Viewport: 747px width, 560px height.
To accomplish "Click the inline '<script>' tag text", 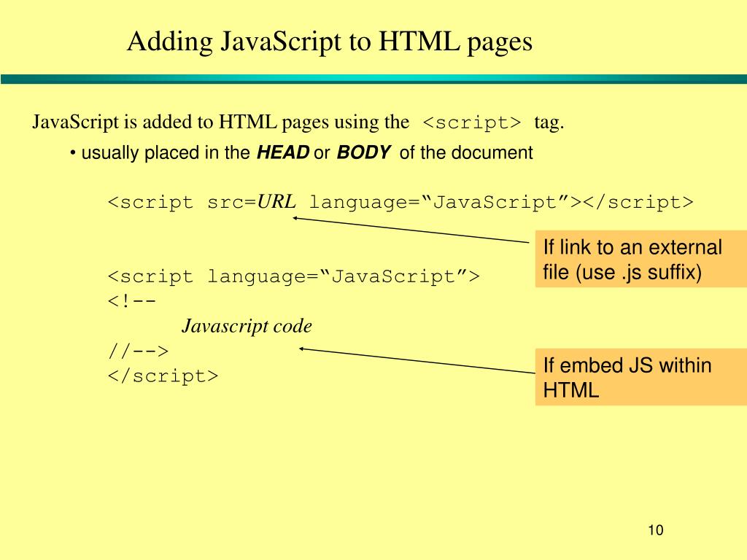I will (472, 122).
